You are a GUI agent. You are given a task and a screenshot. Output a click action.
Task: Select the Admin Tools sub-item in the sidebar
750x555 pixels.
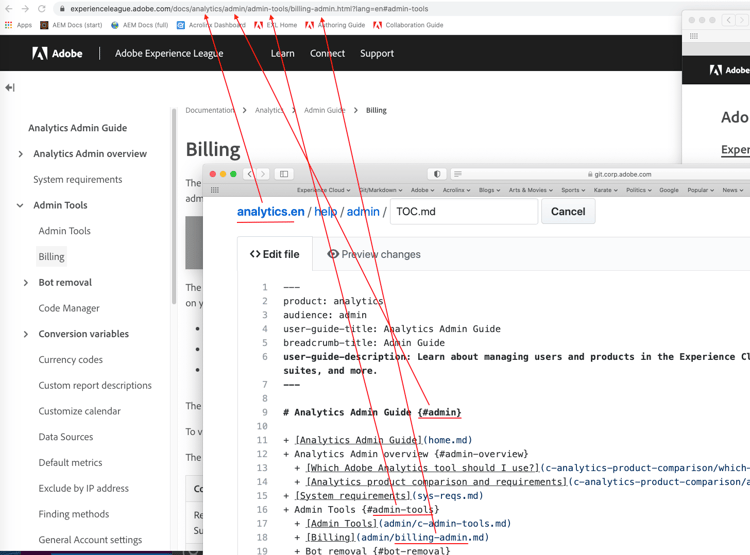point(65,231)
